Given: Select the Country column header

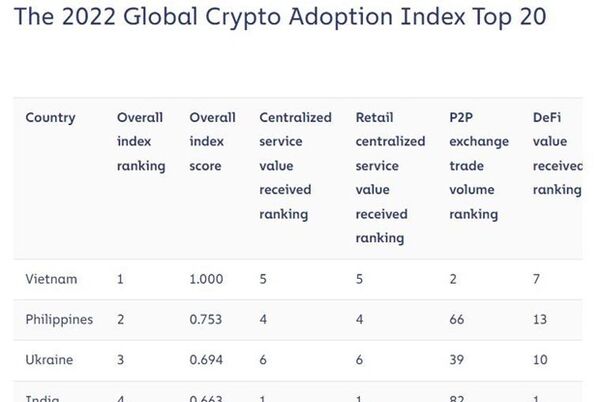Looking at the screenshot, I should 50,118.
